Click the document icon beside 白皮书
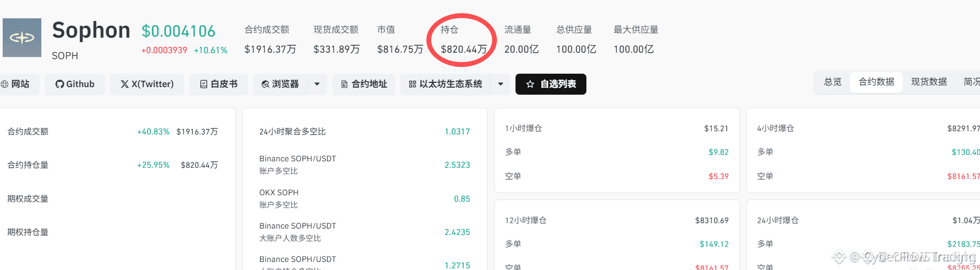The height and width of the screenshot is (270, 980). click(x=204, y=84)
